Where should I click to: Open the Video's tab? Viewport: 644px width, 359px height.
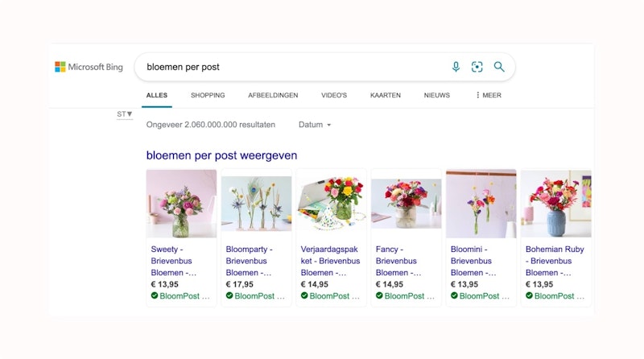[x=334, y=95]
